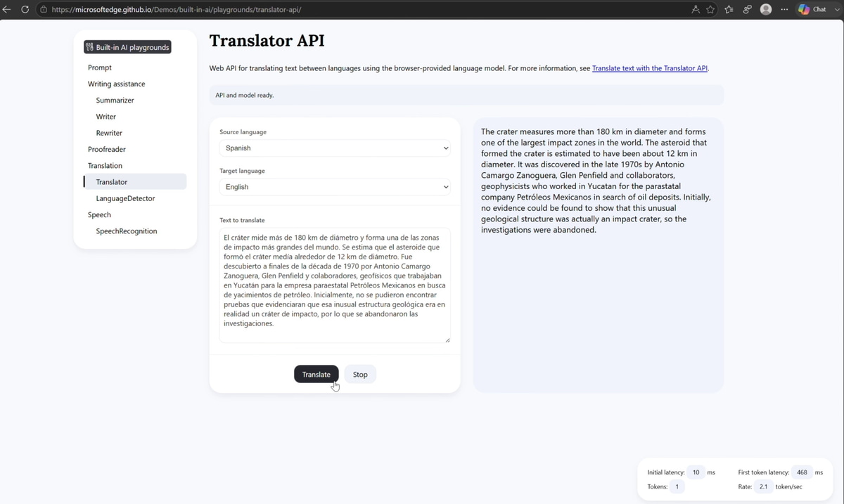The height and width of the screenshot is (504, 844).
Task: Select Translator in the sidebar
Action: pos(135,182)
